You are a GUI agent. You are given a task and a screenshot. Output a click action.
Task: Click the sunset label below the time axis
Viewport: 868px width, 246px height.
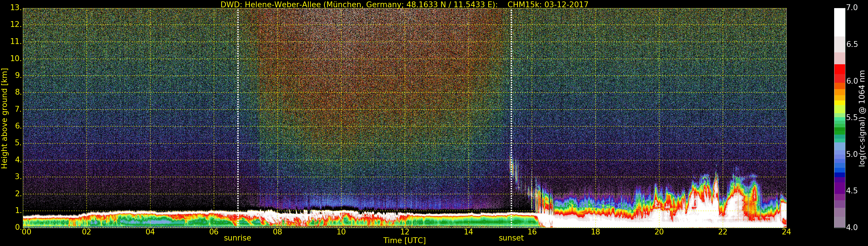511,238
